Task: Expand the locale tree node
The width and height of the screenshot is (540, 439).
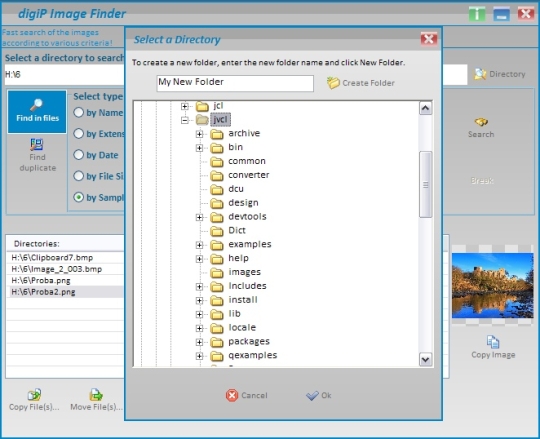Action: pos(199,328)
